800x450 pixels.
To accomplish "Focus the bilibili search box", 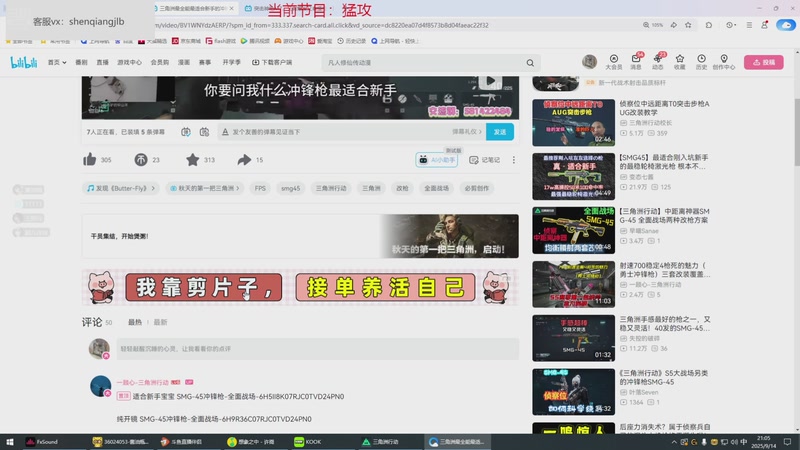I will click(423, 63).
